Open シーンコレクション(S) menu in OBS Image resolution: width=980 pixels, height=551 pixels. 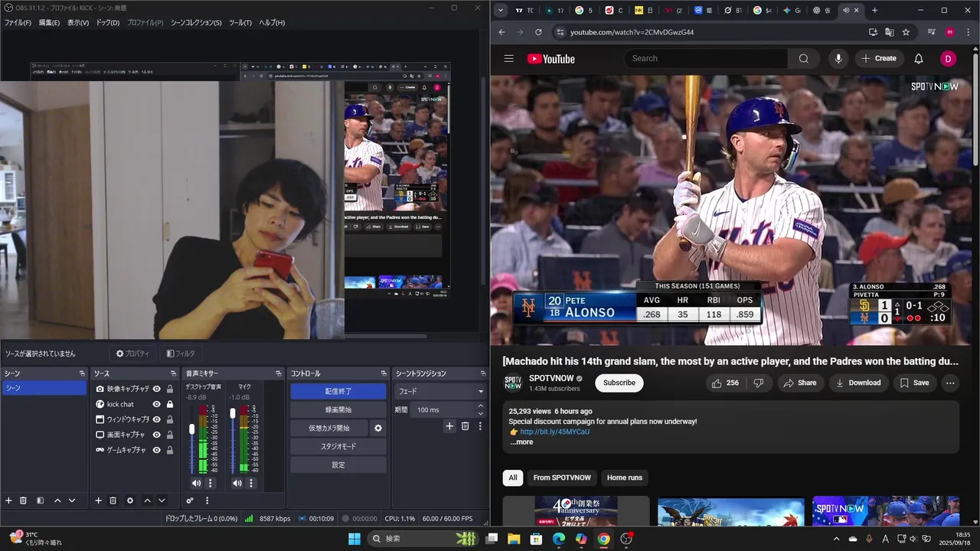pyautogui.click(x=196, y=23)
